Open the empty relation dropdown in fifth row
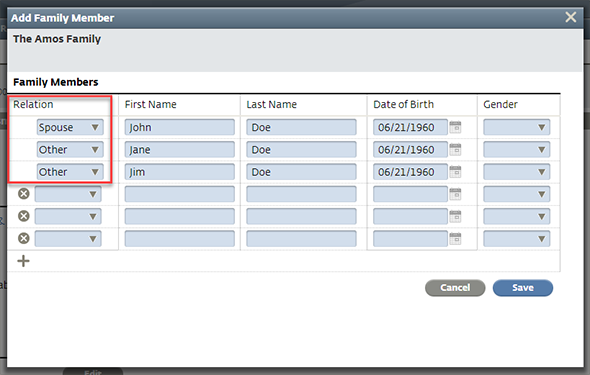Screen dimensions: 590x375 pyautogui.click(x=68, y=216)
